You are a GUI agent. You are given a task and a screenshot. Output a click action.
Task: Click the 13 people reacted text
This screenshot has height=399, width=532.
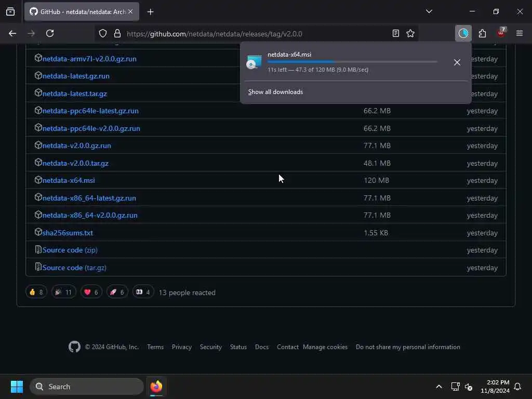click(x=187, y=292)
